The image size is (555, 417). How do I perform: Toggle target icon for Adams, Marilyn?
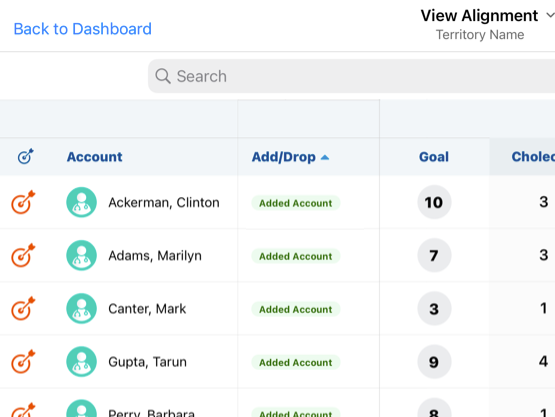[23, 255]
